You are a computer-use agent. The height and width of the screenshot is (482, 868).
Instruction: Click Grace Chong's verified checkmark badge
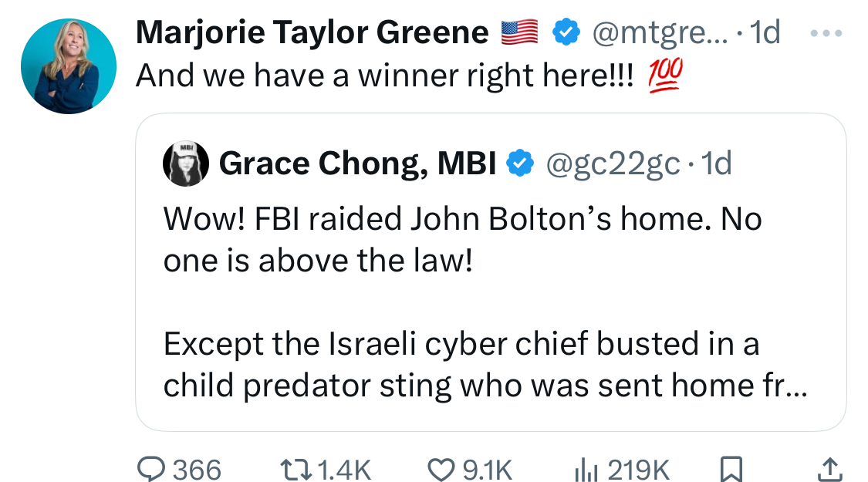pos(521,163)
